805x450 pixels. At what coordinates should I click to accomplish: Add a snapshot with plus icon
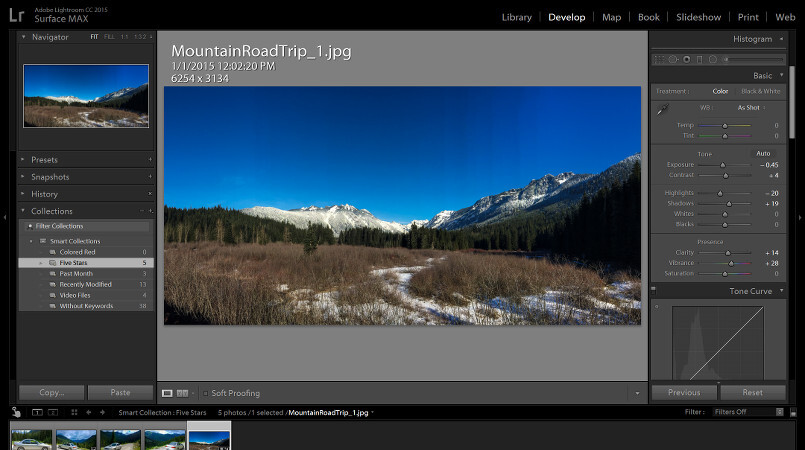(150, 177)
